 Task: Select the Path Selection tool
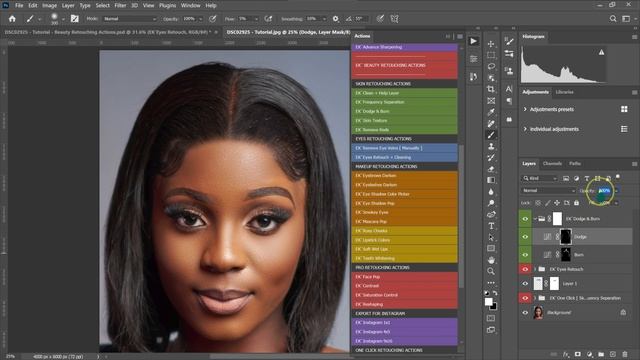click(491, 237)
